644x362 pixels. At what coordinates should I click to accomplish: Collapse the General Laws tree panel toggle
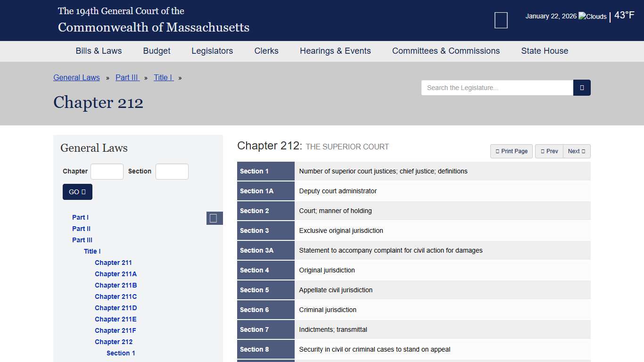coord(214,218)
